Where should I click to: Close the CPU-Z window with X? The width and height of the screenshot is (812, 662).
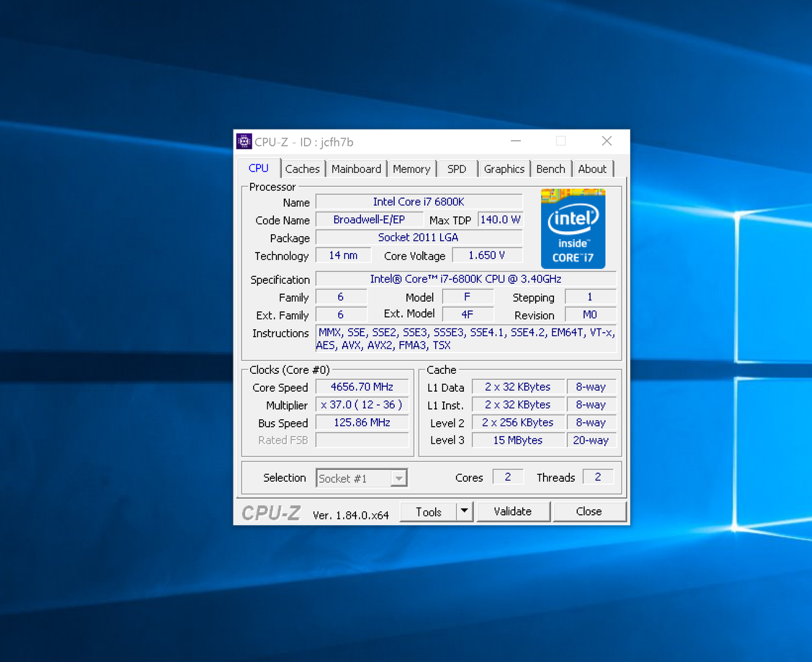click(x=607, y=141)
